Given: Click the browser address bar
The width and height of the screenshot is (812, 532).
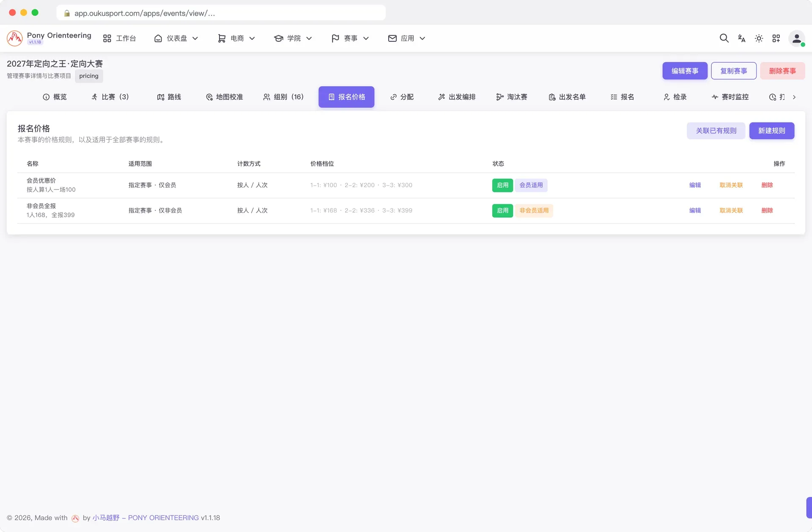Looking at the screenshot, I should click(221, 13).
